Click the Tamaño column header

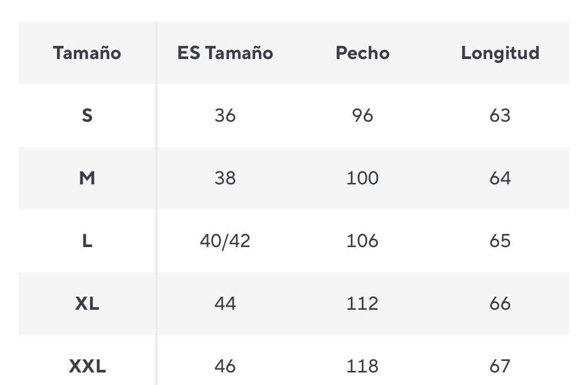pos(87,53)
